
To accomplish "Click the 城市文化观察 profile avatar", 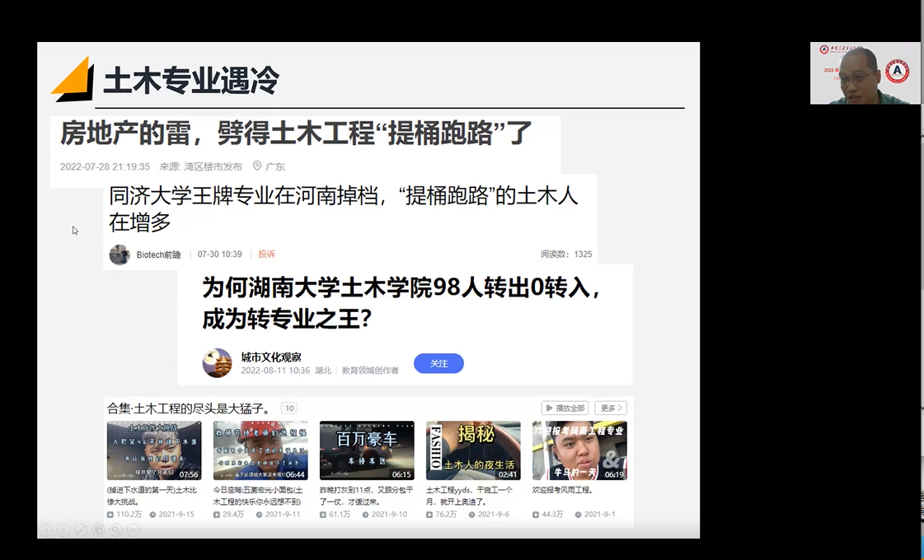I will tap(218, 363).
